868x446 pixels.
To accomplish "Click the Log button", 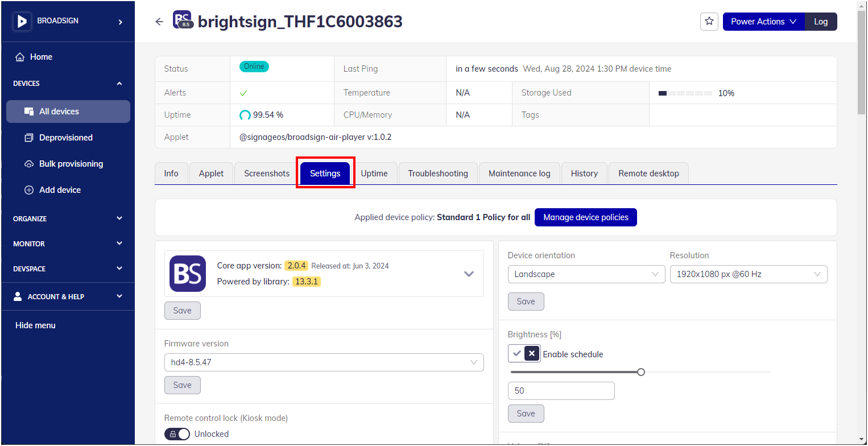I will (821, 22).
